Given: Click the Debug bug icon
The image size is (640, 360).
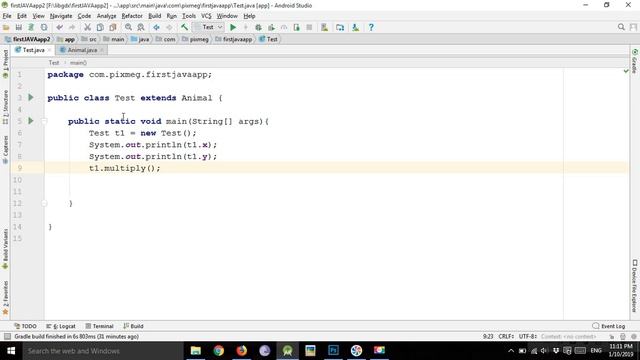Looking at the screenshot, I should (258, 27).
